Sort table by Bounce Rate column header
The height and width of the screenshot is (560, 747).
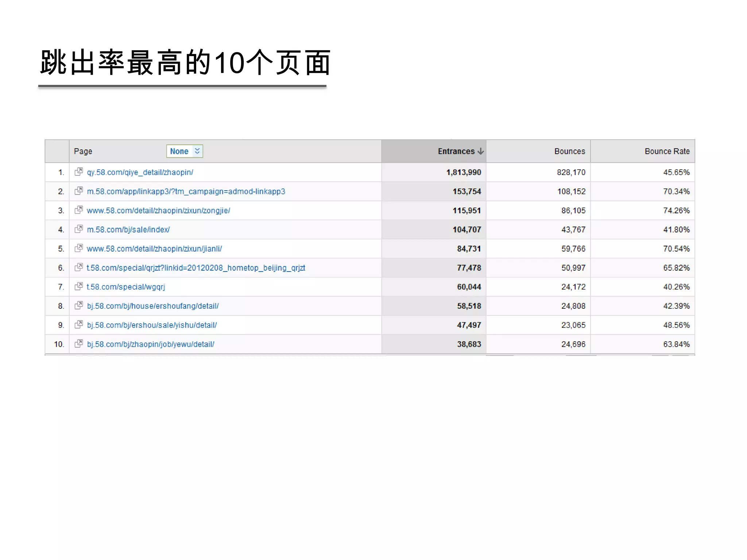[x=667, y=151]
